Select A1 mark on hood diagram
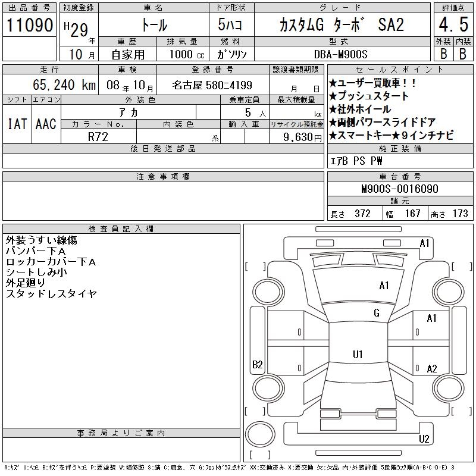The width and height of the screenshot is (476, 476). [x=384, y=286]
